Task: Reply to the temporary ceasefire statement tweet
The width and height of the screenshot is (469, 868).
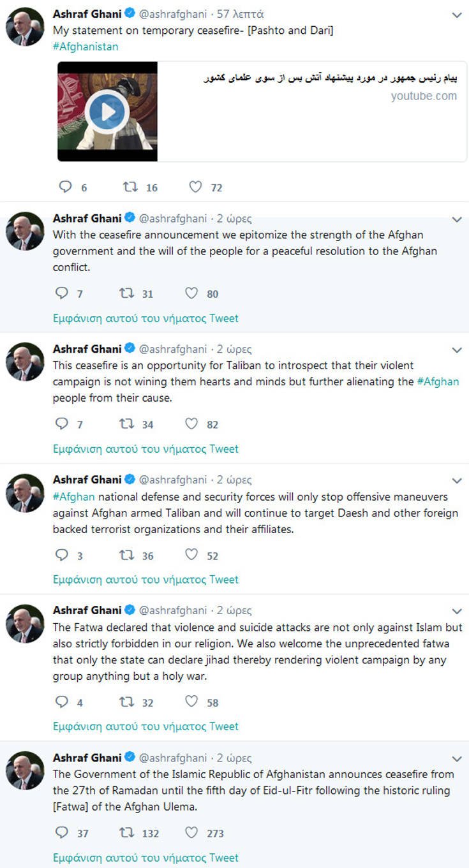Action: pos(64,187)
